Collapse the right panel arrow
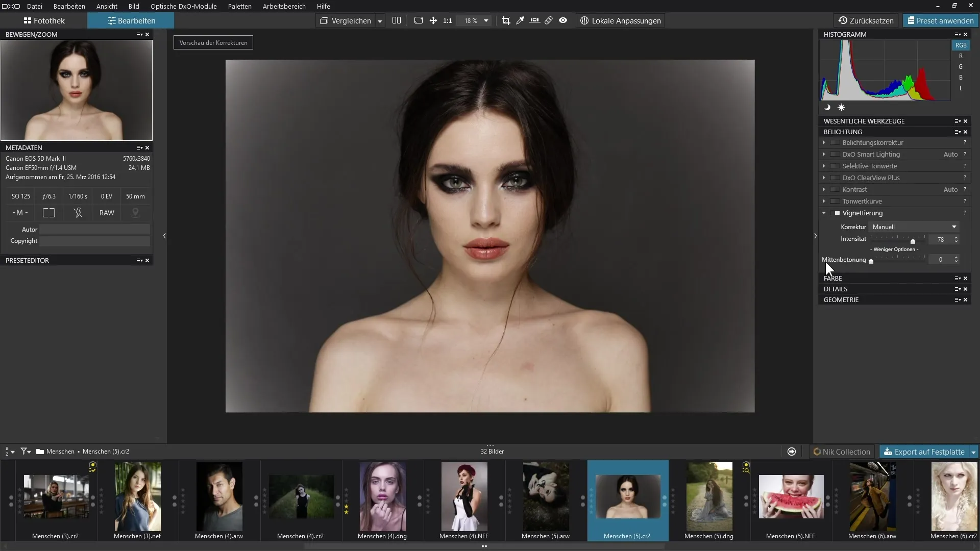 (815, 236)
